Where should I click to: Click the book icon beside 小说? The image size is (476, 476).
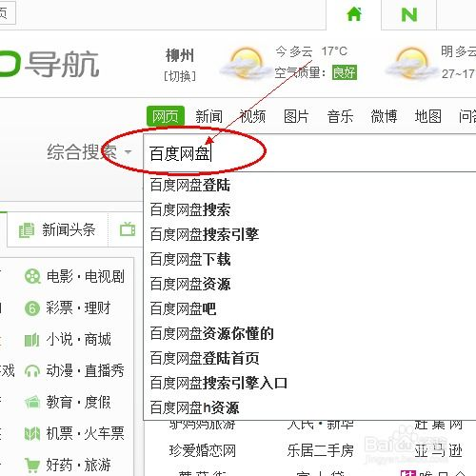pyautogui.click(x=31, y=340)
